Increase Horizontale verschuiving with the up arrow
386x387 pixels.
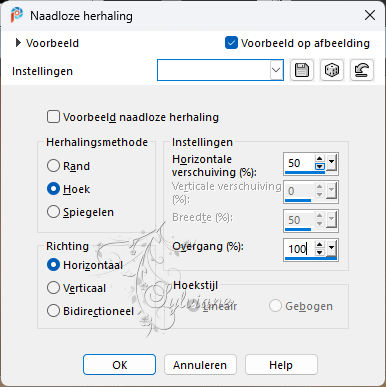[x=319, y=159]
